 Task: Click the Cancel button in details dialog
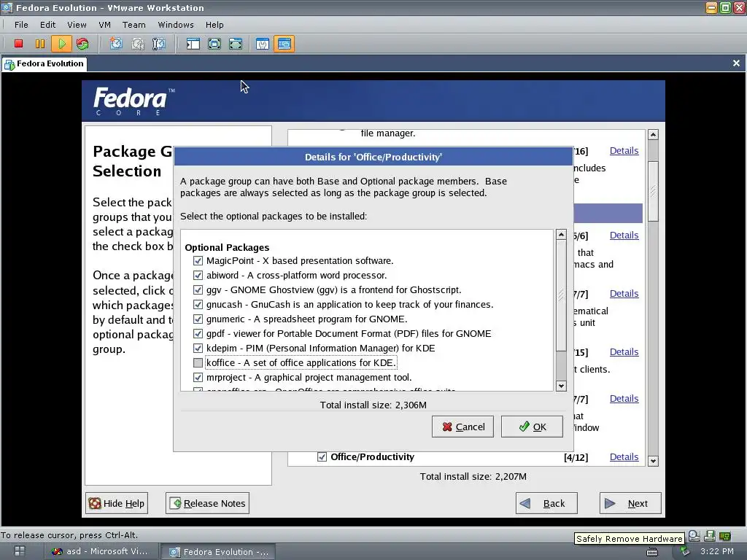pyautogui.click(x=462, y=427)
